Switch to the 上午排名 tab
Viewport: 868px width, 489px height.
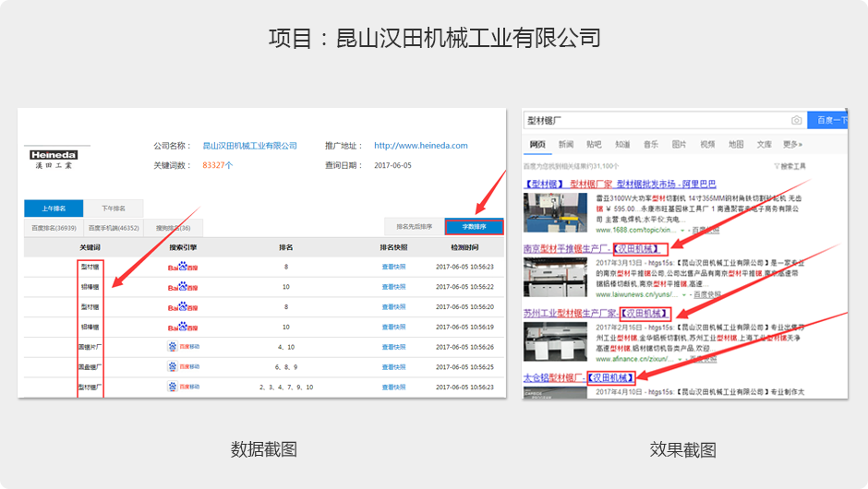click(54, 209)
